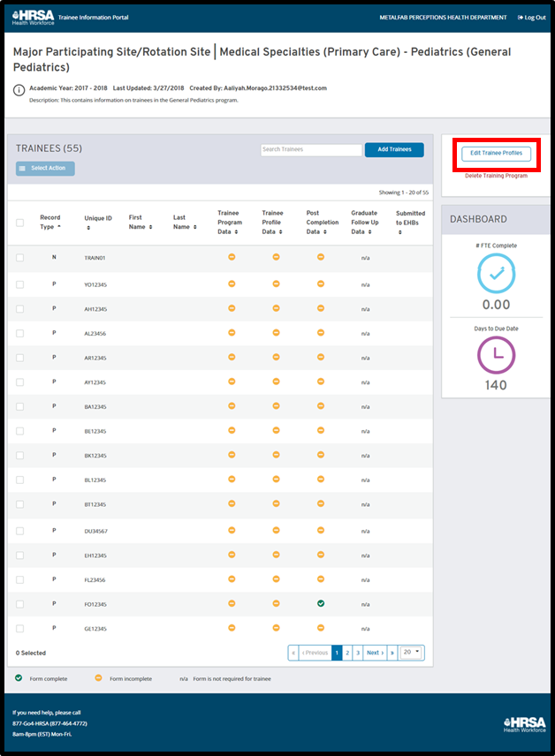Check the box for trainee YO12345
The width and height of the screenshot is (555, 756).
tap(19, 285)
